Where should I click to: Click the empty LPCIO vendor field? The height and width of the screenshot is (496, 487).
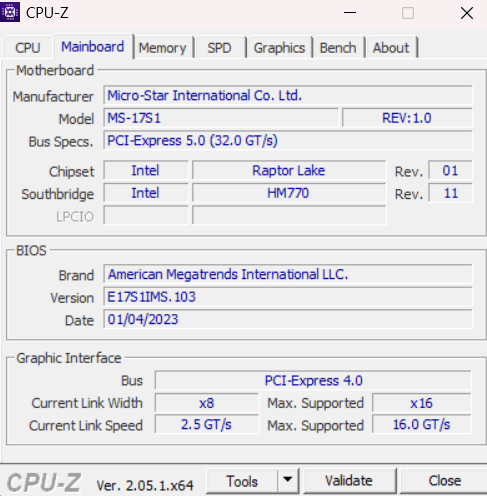point(146,215)
